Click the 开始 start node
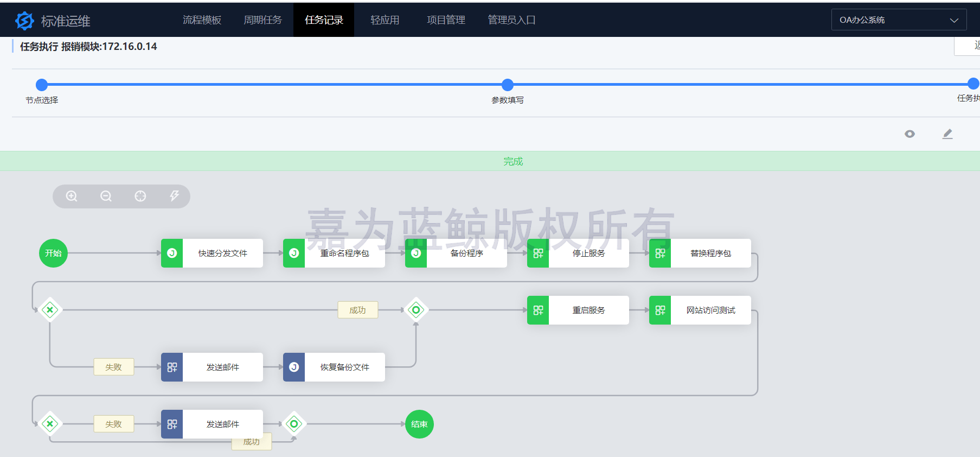 tap(53, 253)
